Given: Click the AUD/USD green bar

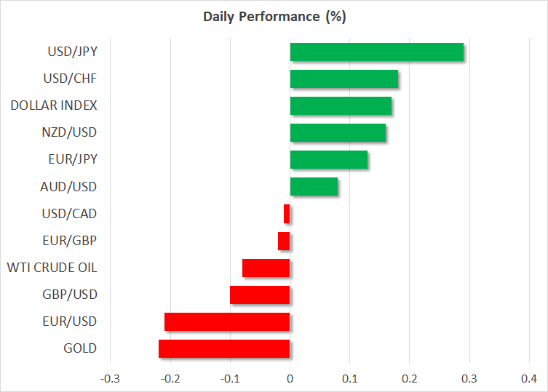Looking at the screenshot, I should (314, 187).
